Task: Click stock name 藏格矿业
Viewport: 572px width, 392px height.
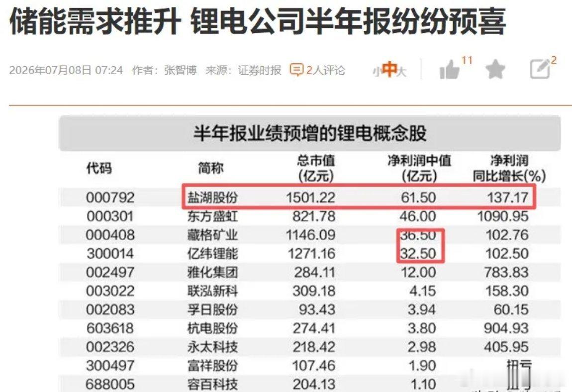Action: (213, 235)
